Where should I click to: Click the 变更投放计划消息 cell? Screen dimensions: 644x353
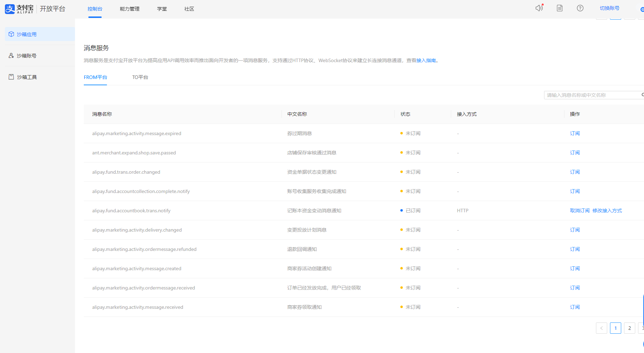coord(307,230)
